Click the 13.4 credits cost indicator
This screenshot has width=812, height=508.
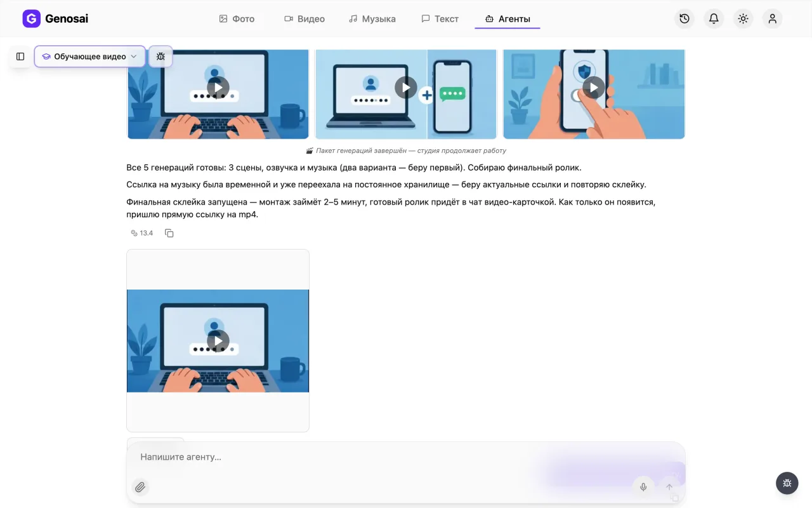point(142,233)
